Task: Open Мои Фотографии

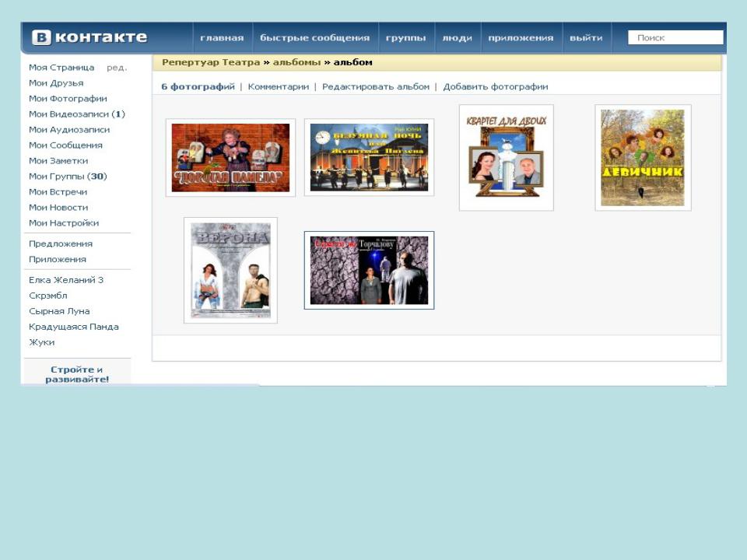Action: (68, 99)
